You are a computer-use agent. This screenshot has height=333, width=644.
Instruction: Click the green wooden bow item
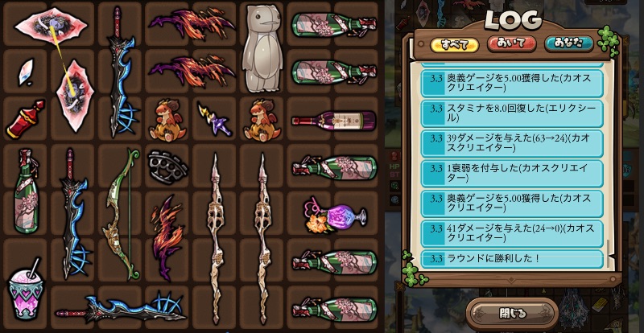pos(122,214)
